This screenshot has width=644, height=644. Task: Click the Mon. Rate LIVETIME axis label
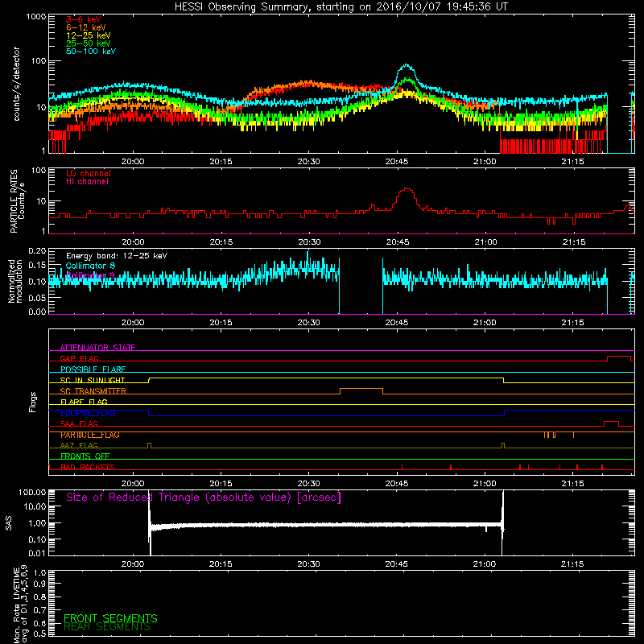[21, 604]
